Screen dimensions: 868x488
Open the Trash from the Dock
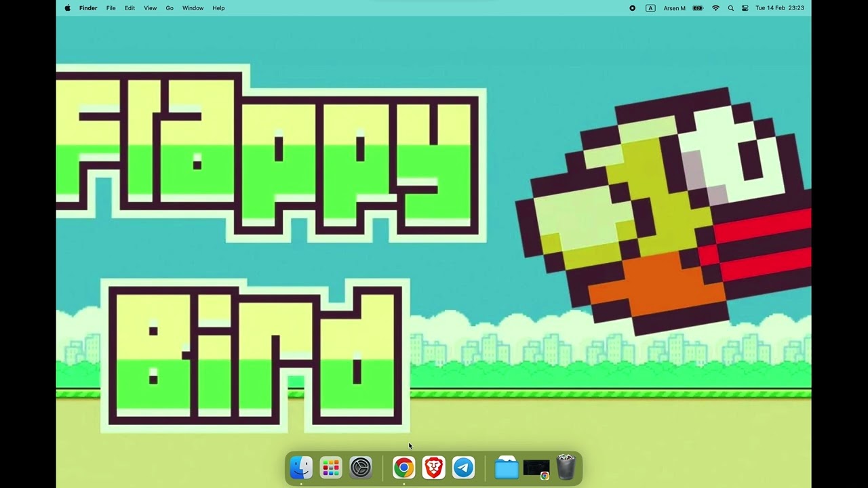[x=566, y=468]
